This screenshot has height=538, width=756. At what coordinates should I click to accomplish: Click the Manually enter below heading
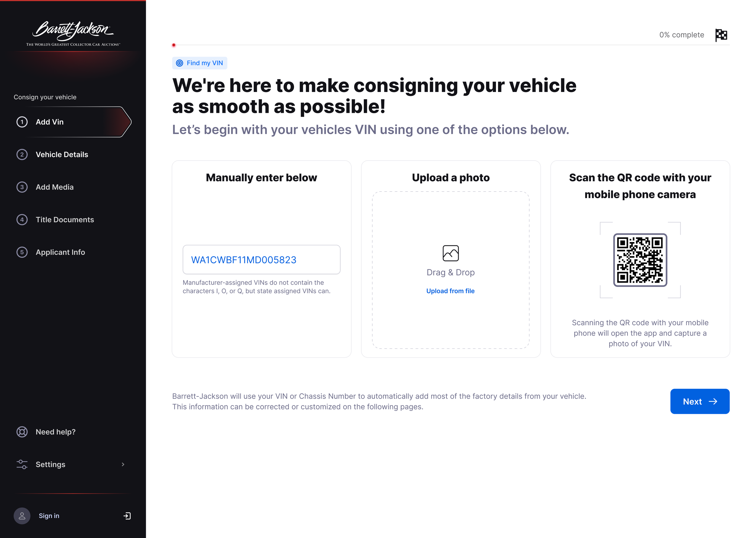[x=262, y=178]
